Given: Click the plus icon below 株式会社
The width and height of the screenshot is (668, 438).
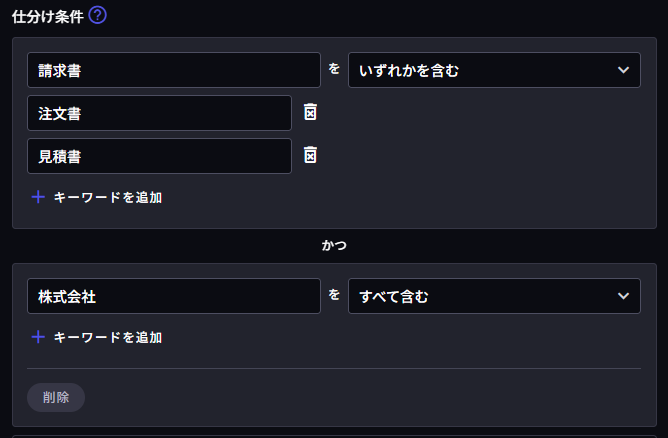Looking at the screenshot, I should [38, 337].
